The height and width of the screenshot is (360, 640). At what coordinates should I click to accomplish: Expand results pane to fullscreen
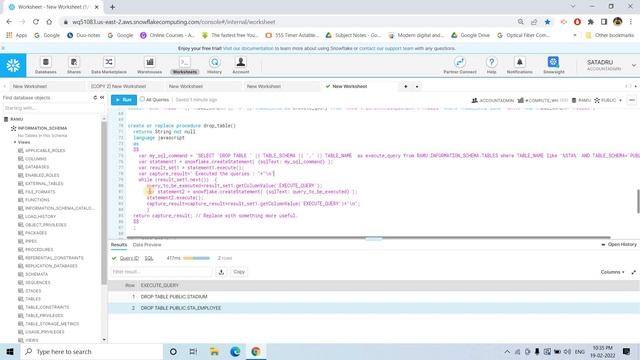pos(633,272)
